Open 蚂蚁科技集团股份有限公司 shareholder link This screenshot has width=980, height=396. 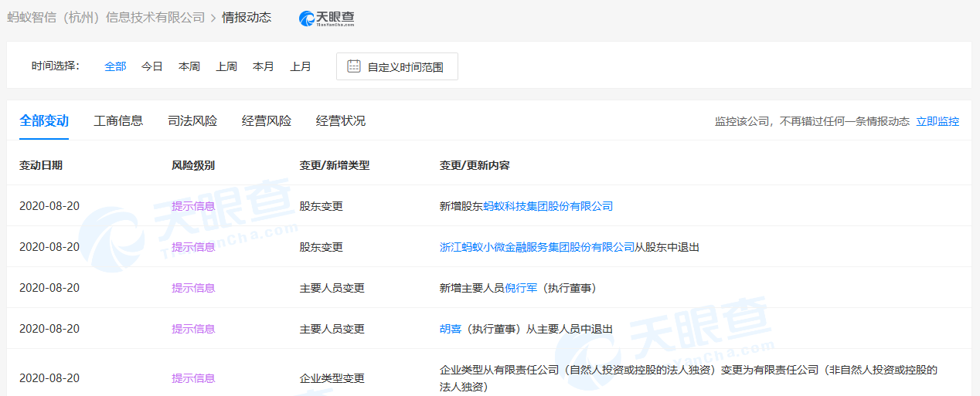pos(548,206)
